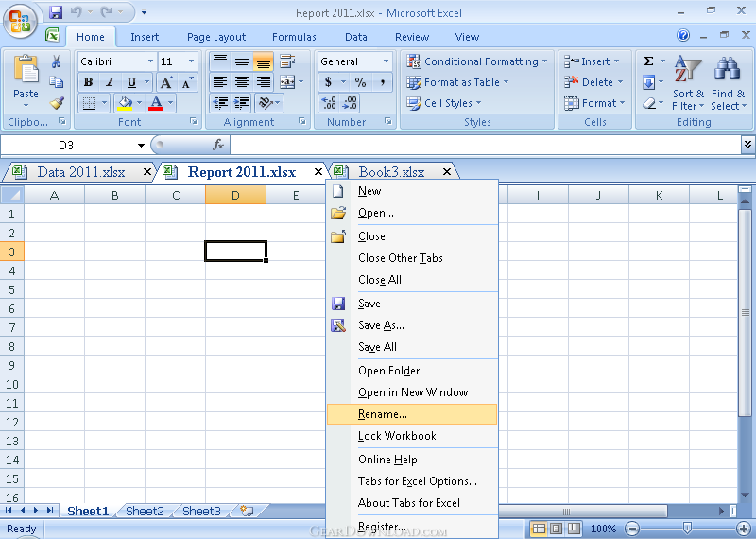Click the Paste clipboard icon

point(26,69)
